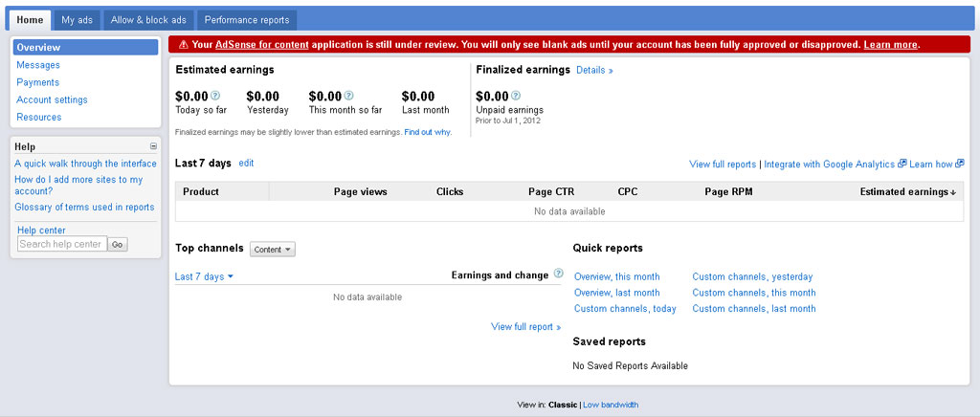
Task: Open Overview, last month quick report
Action: pyautogui.click(x=617, y=292)
